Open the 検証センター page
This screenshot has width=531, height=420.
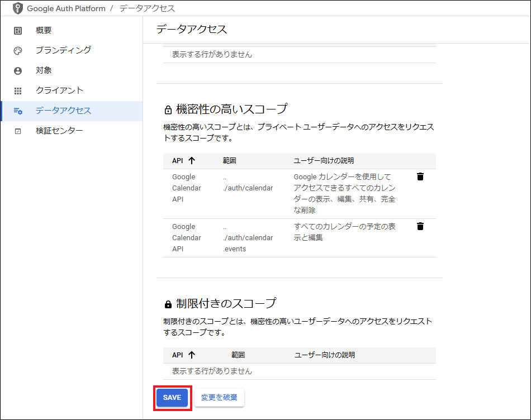pyautogui.click(x=59, y=131)
